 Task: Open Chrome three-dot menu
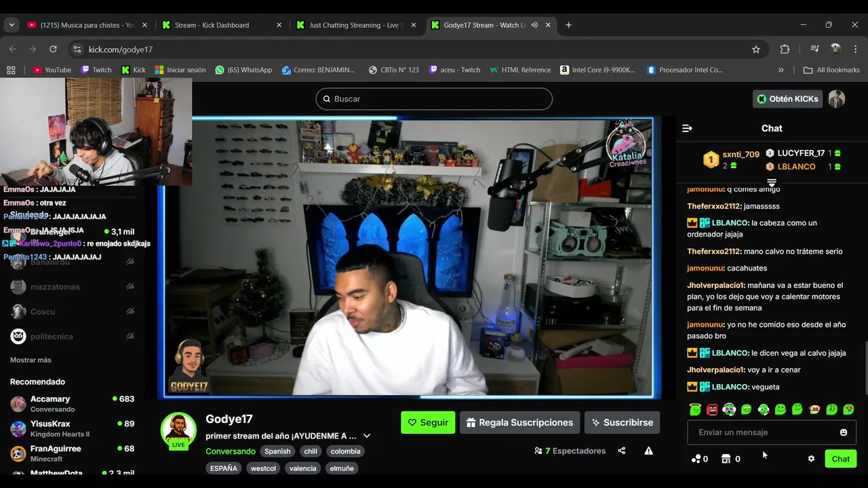pos(856,49)
